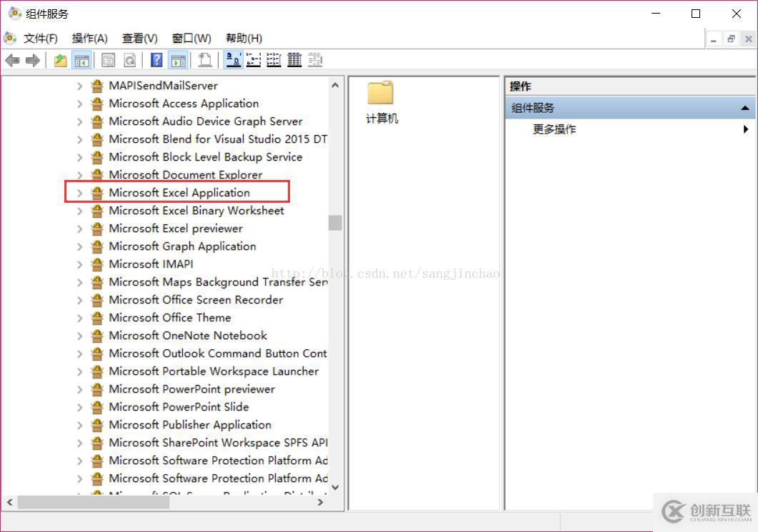Viewport: 758px width, 532px height.
Task: Click the Microsoft IMAPI package icon
Action: [x=97, y=264]
